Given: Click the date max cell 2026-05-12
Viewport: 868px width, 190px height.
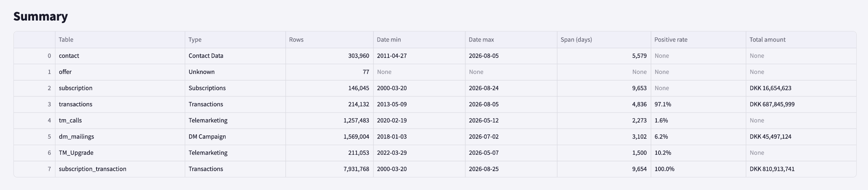Looking at the screenshot, I should (x=511, y=120).
